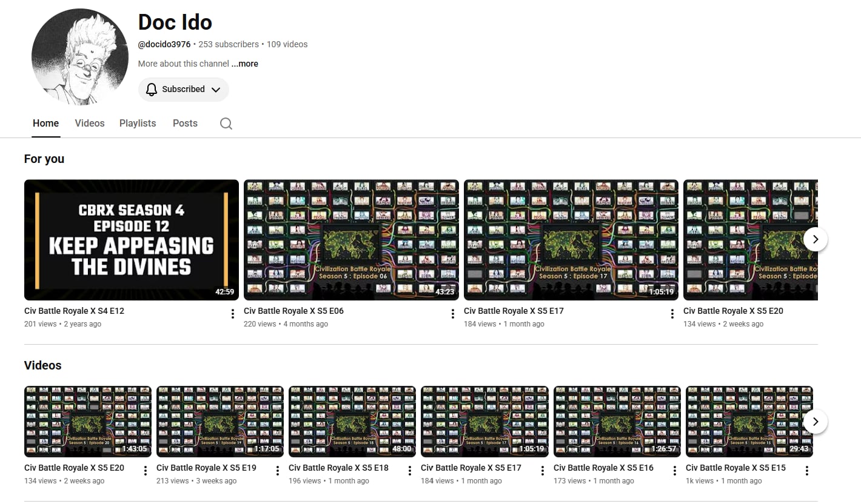Open the Posts tab
861x504 pixels.
pos(185,123)
